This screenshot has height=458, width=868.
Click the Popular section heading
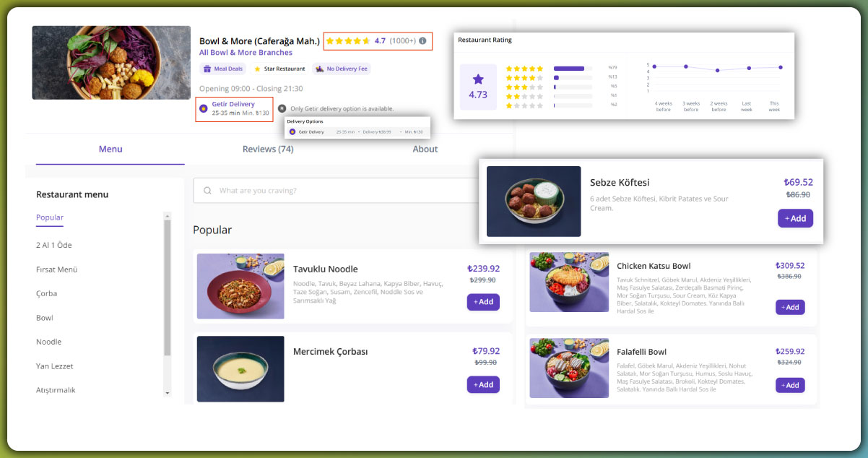212,230
